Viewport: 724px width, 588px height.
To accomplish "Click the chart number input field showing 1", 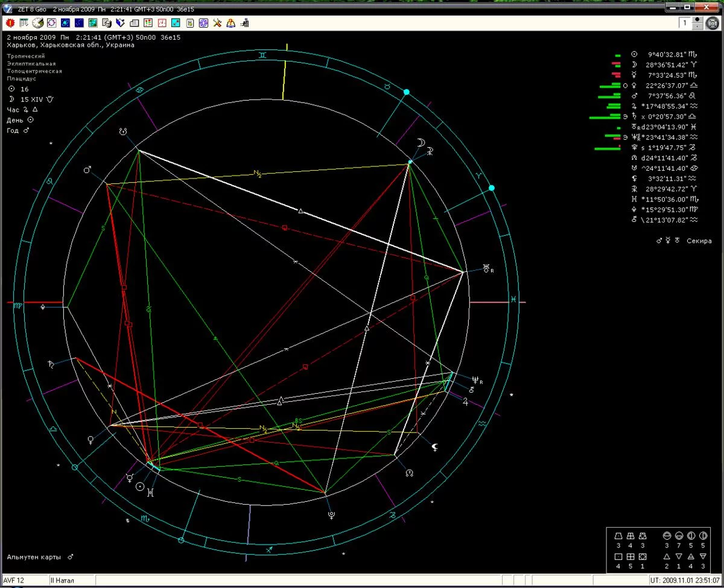I will (685, 23).
